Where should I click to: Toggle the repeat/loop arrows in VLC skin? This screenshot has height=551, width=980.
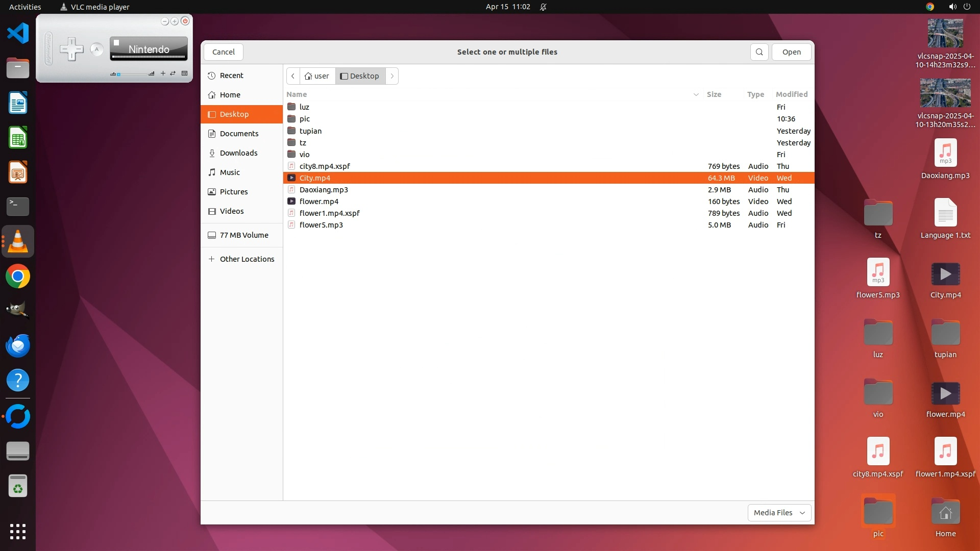click(173, 73)
